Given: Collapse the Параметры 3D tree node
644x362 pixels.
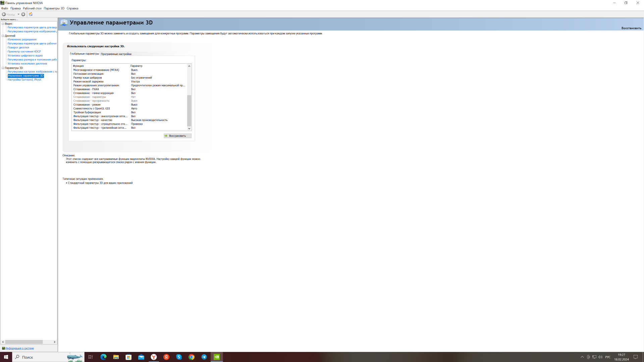Looking at the screenshot, I should (3, 68).
